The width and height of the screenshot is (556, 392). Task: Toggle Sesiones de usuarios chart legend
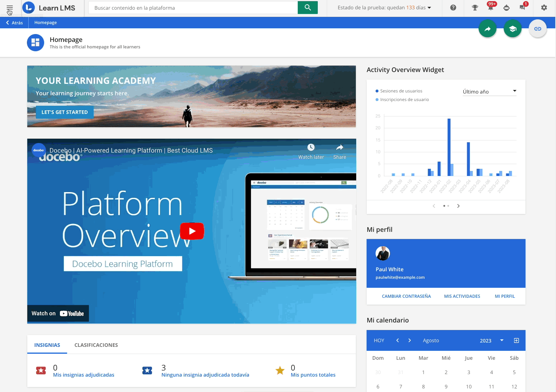(399, 91)
